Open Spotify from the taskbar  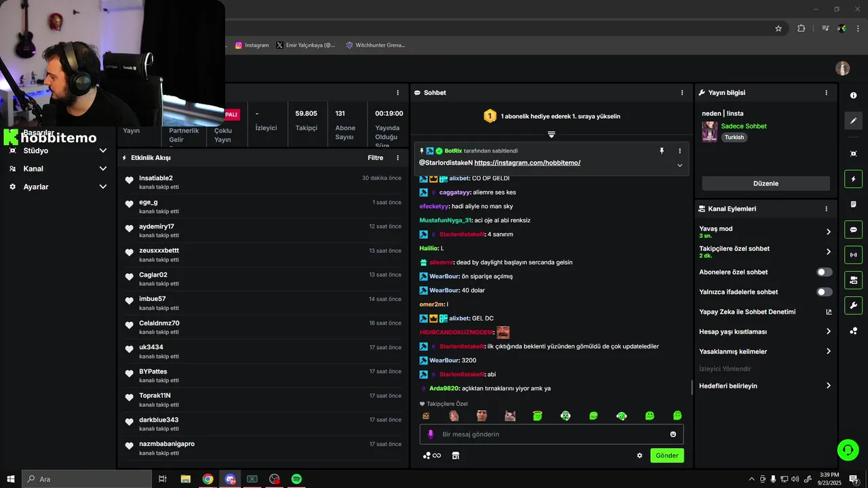(x=296, y=479)
